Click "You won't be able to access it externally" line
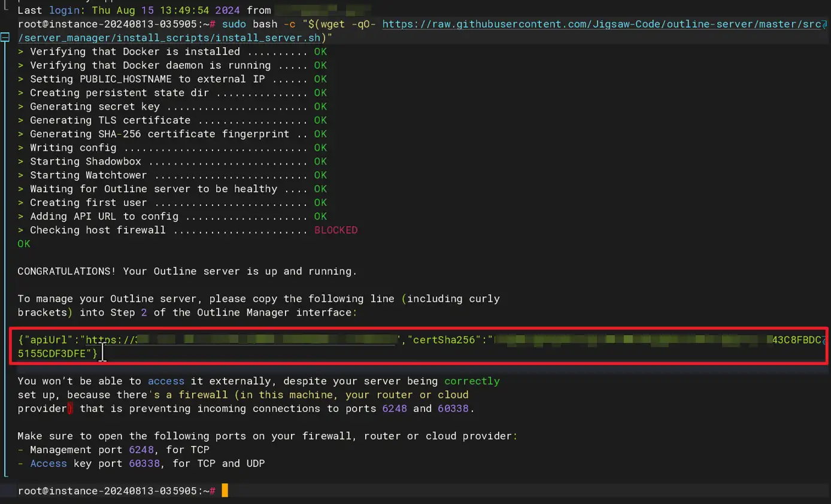Image resolution: width=831 pixels, height=504 pixels. 259,381
